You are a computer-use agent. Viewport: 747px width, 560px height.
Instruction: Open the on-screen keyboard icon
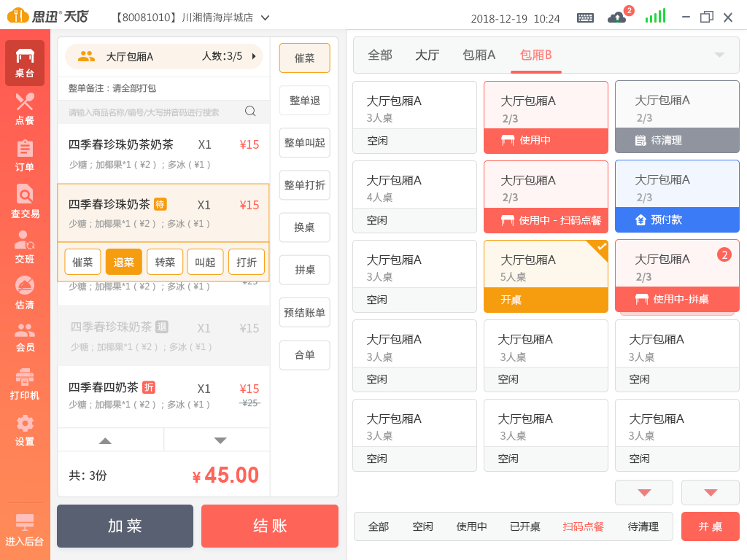tap(585, 17)
